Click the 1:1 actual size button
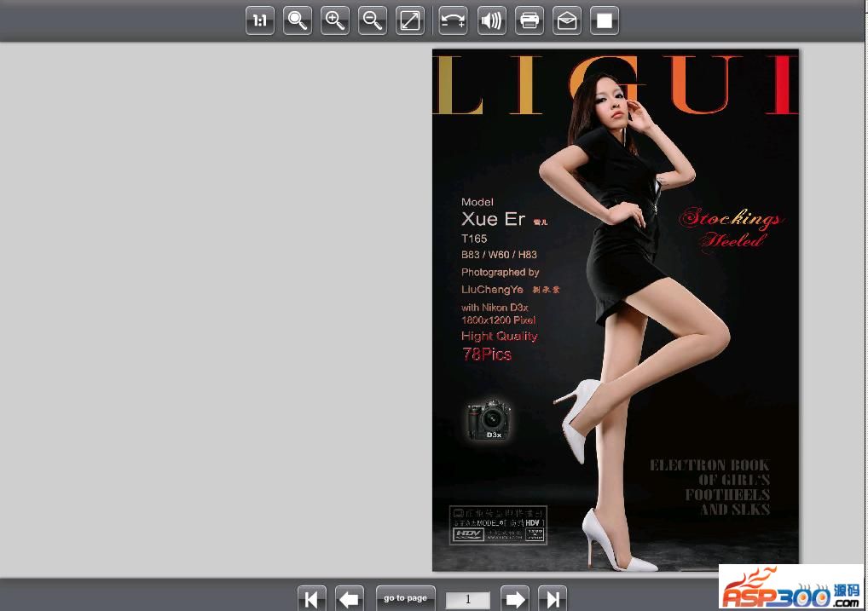The image size is (868, 611). (260, 20)
